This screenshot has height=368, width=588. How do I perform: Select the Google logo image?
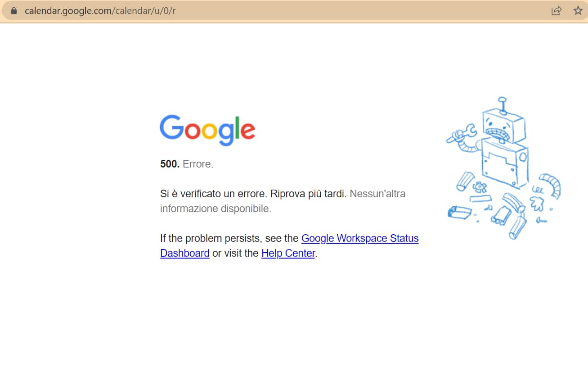207,130
